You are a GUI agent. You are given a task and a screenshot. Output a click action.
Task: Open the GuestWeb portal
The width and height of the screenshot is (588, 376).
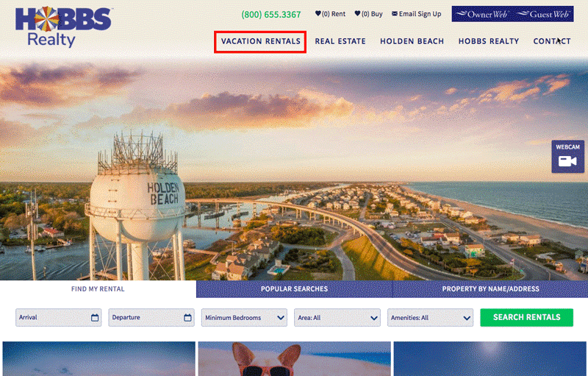(x=542, y=14)
